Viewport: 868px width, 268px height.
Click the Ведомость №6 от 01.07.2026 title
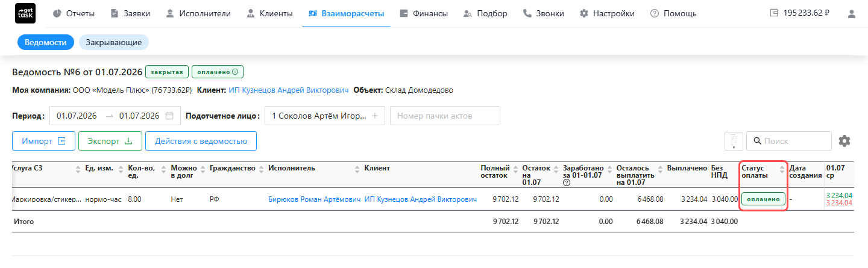[77, 72]
